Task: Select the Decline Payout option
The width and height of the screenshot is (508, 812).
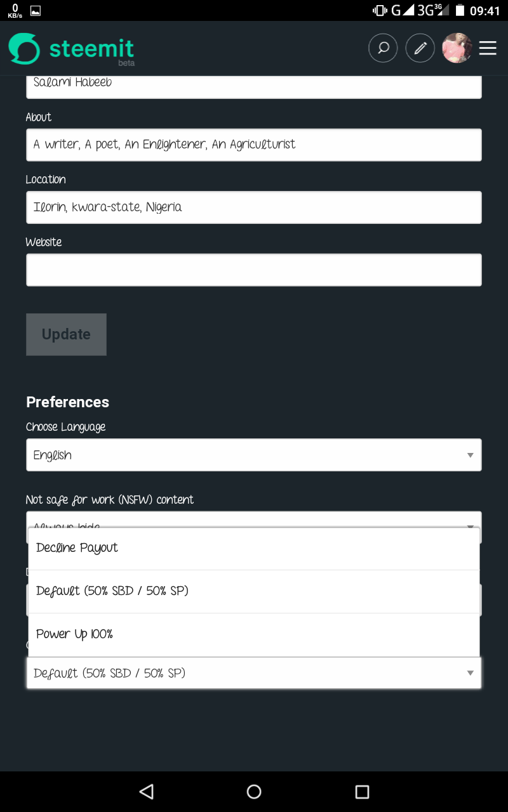Action: coord(253,548)
